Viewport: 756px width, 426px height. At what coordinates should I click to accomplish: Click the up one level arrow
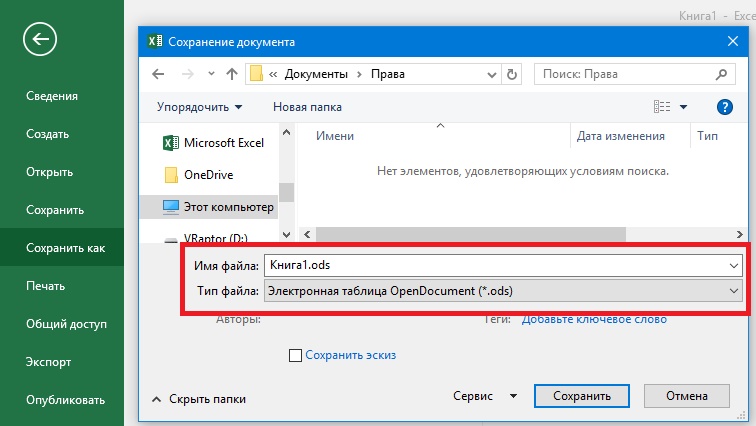232,74
